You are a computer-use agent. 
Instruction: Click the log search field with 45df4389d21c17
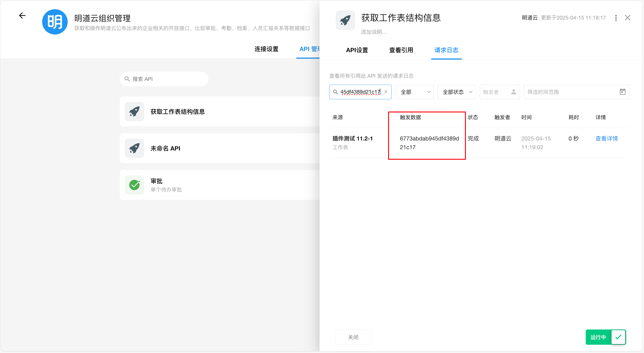[x=360, y=92]
